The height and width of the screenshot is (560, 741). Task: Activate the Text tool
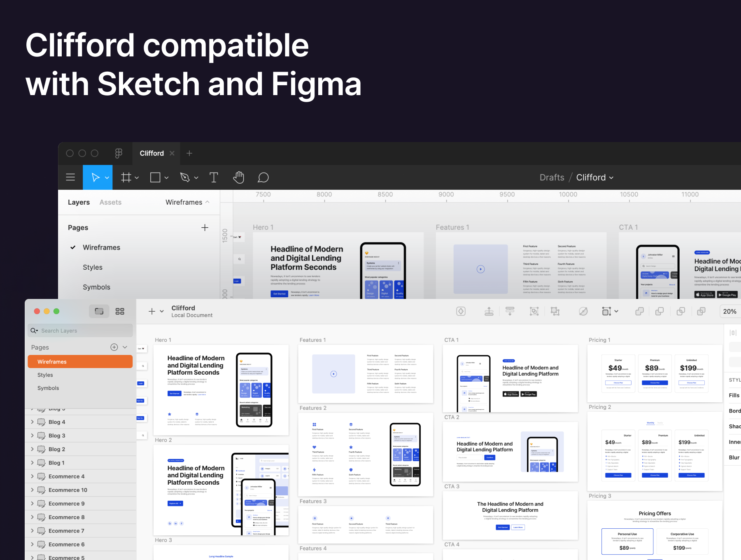pos(214,177)
